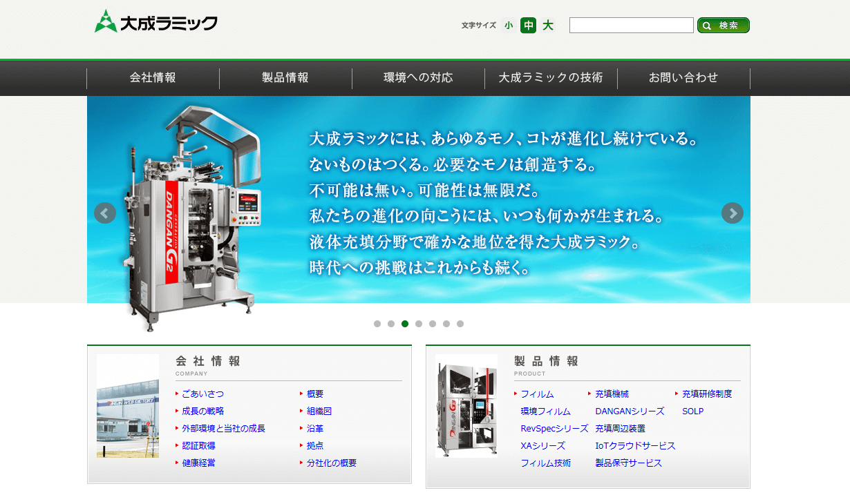Viewport: 850px width, 504px height.
Task: Select the active third slide dot
Action: (x=405, y=324)
